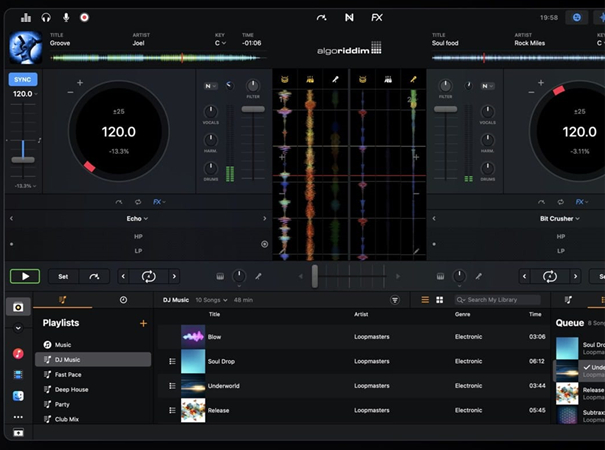
Task: Click the headphones pre-cue icon
Action: click(46, 17)
